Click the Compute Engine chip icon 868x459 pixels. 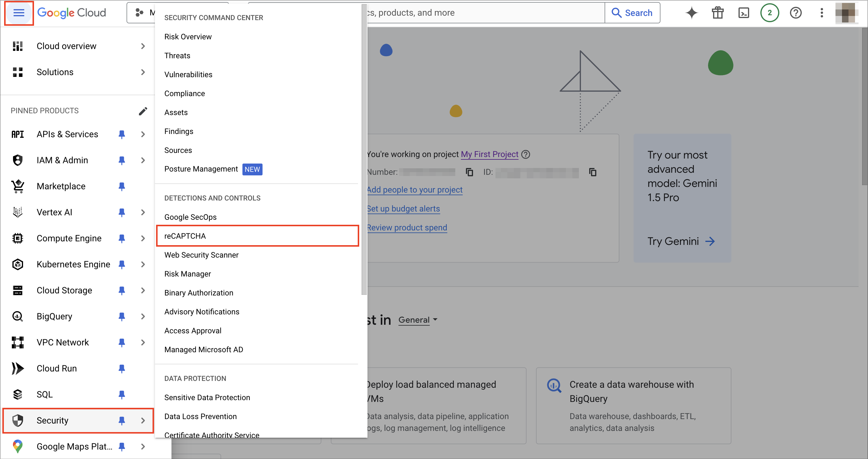coord(17,238)
